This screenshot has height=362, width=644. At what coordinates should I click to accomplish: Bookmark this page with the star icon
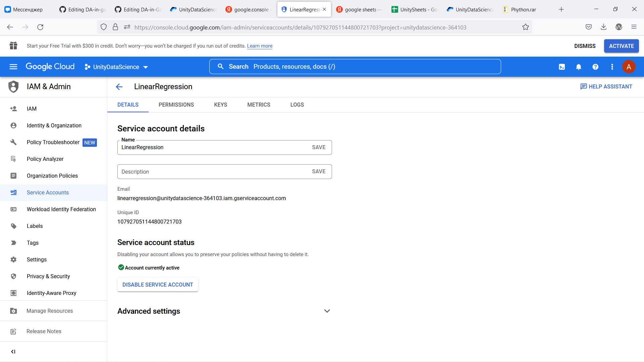pyautogui.click(x=525, y=27)
